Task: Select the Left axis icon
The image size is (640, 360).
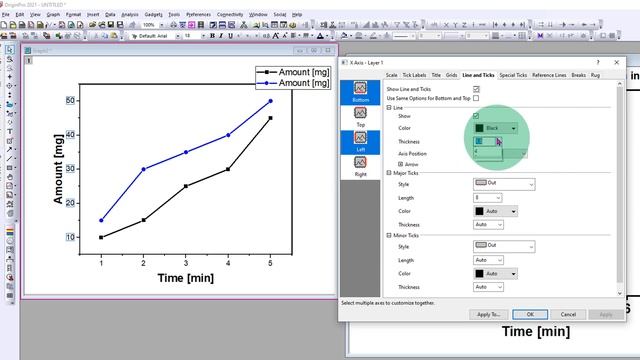Action: point(360,142)
